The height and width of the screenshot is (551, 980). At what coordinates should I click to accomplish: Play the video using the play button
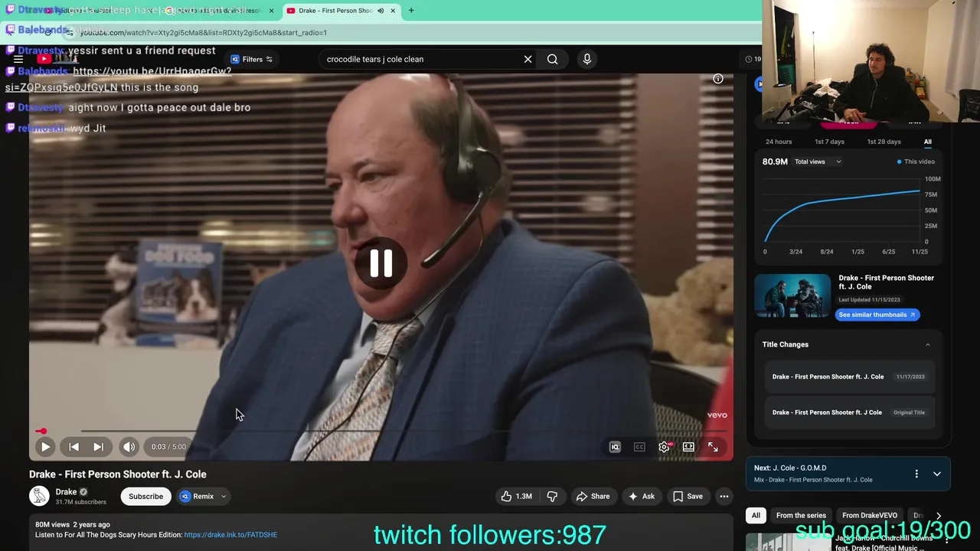point(45,447)
